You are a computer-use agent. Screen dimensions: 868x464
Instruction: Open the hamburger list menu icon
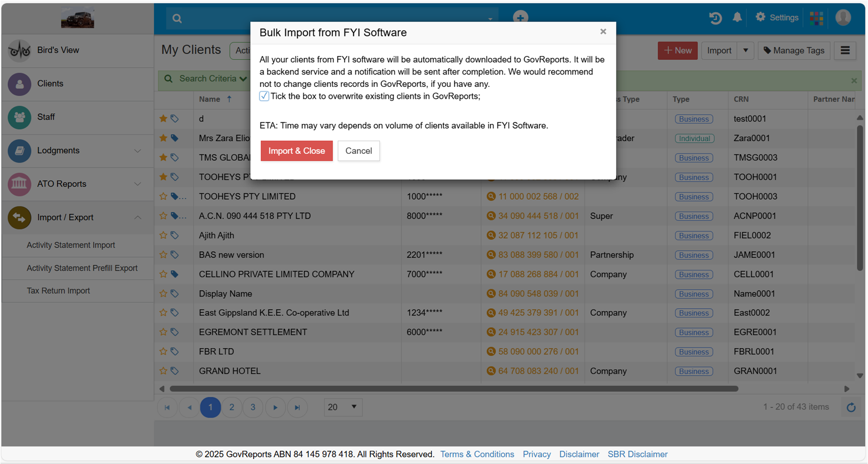845,50
